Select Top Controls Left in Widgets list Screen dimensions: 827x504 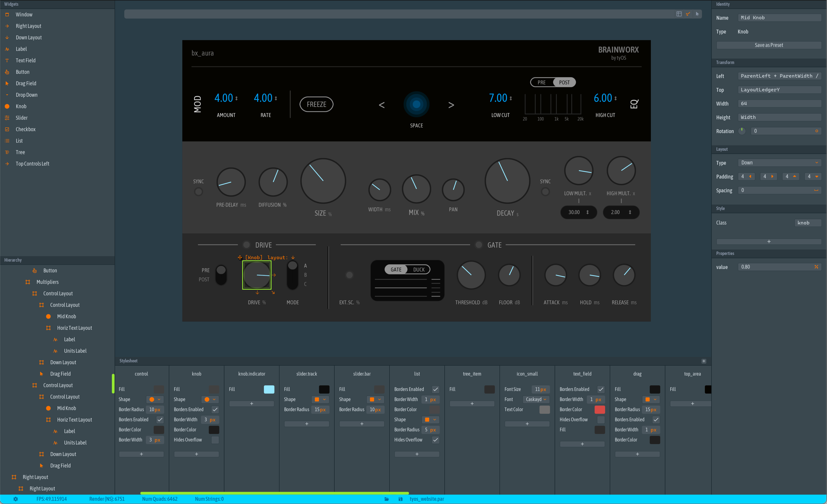[32, 164]
